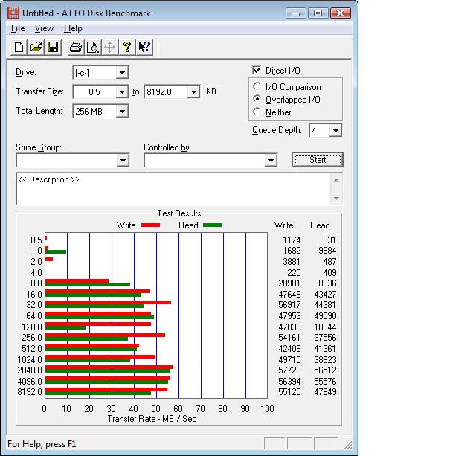Click the Read value 9984
This screenshot has height=456, width=476.
(x=327, y=251)
